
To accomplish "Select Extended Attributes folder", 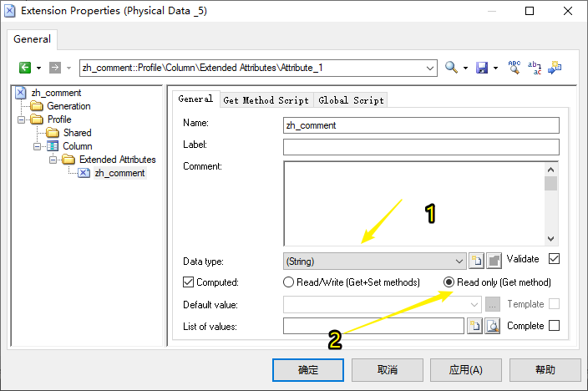I will (x=118, y=160).
